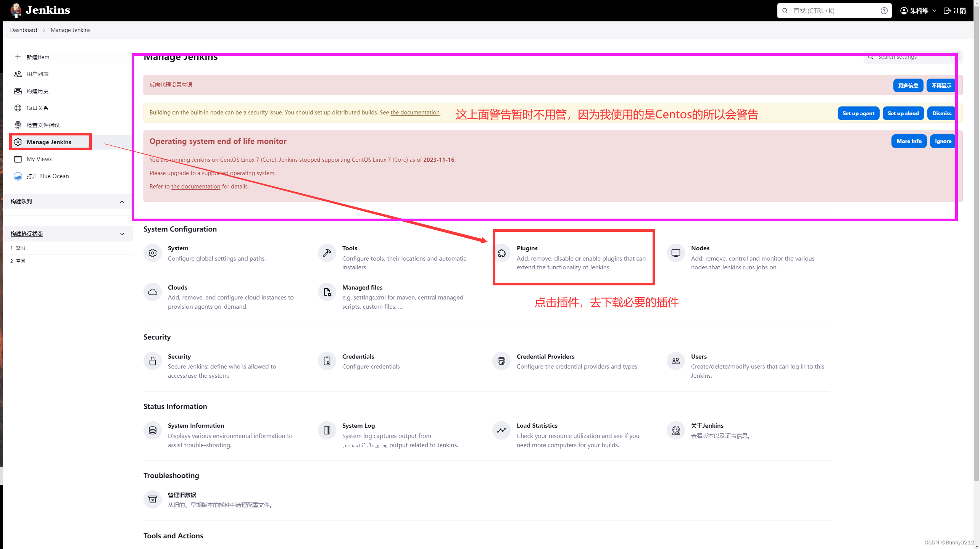Open 用户列表 in the sidebar
The width and height of the screenshot is (980, 549).
pos(71,74)
